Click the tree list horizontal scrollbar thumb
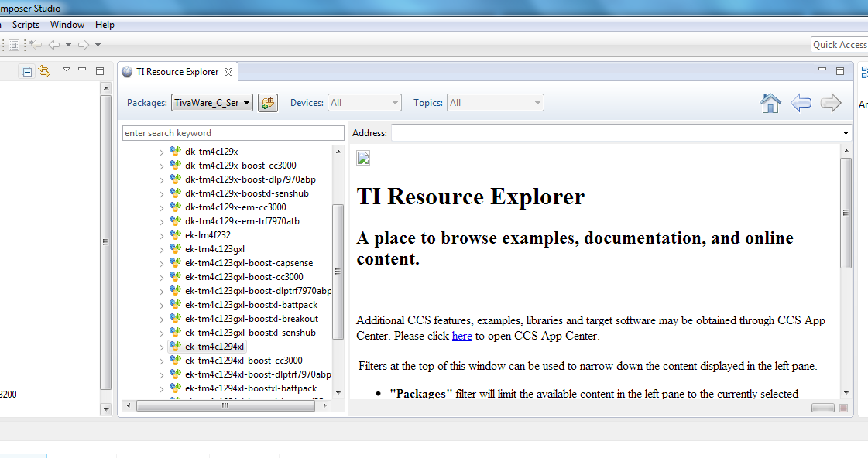 (225, 405)
